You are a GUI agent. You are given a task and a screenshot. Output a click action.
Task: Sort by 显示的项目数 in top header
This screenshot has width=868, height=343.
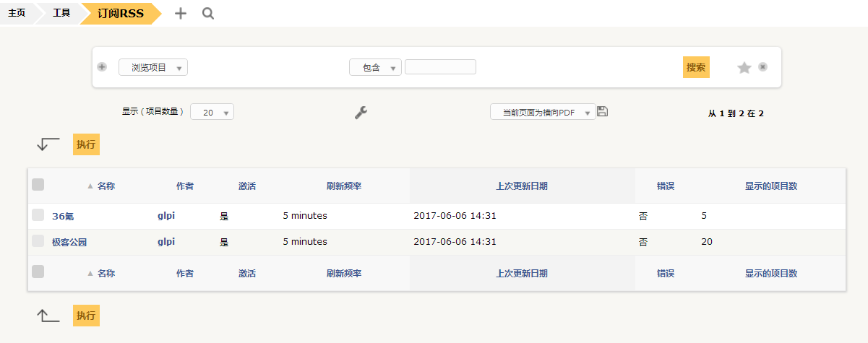click(771, 186)
